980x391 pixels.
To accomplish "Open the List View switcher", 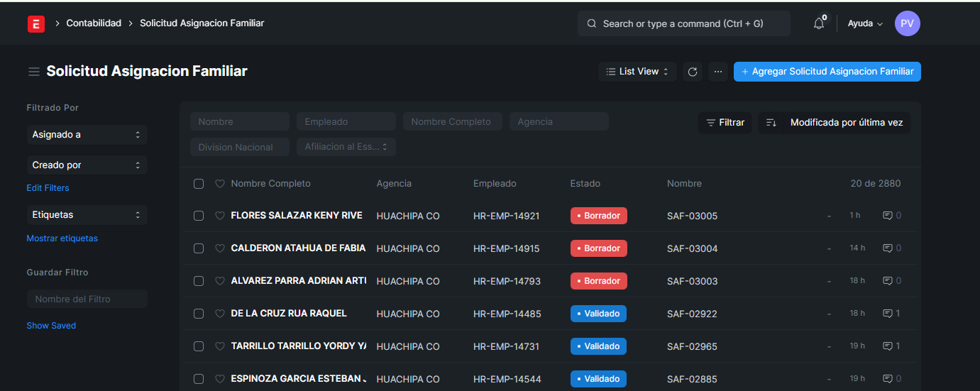I will point(637,72).
